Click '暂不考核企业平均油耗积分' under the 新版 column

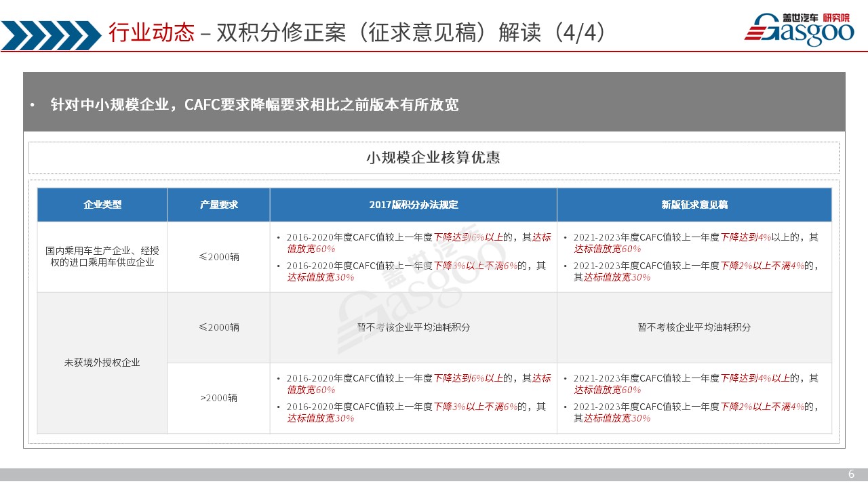[694, 327]
